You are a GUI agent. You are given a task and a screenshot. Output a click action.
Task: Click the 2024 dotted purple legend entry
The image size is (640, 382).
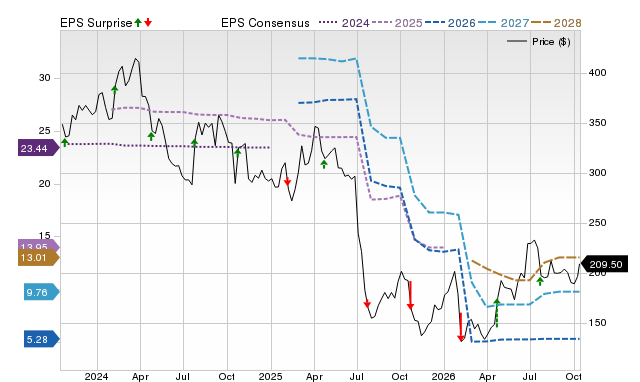point(344,23)
